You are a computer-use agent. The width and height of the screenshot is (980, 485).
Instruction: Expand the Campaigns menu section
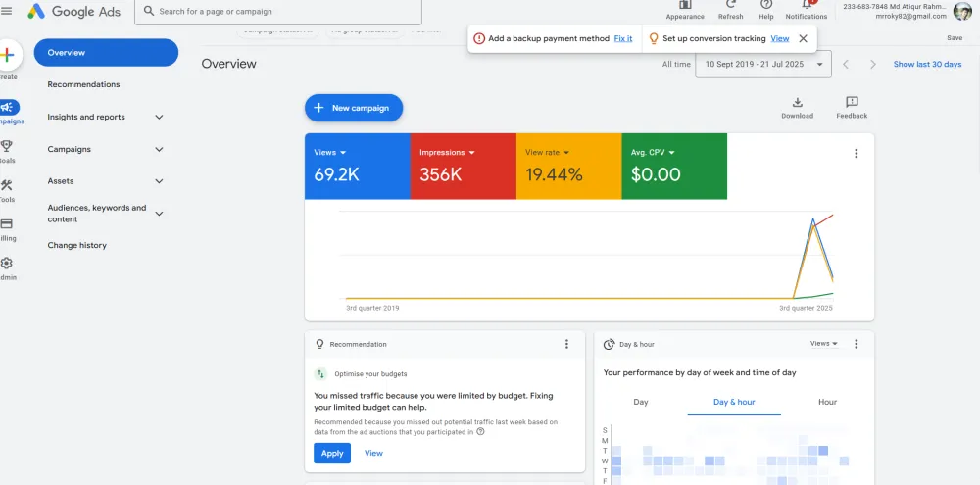coord(159,149)
